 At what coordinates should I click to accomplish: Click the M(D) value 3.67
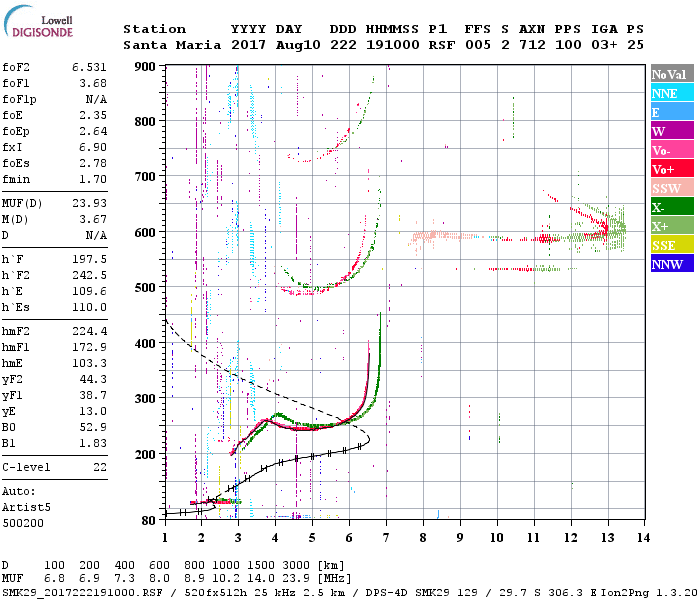(93, 219)
